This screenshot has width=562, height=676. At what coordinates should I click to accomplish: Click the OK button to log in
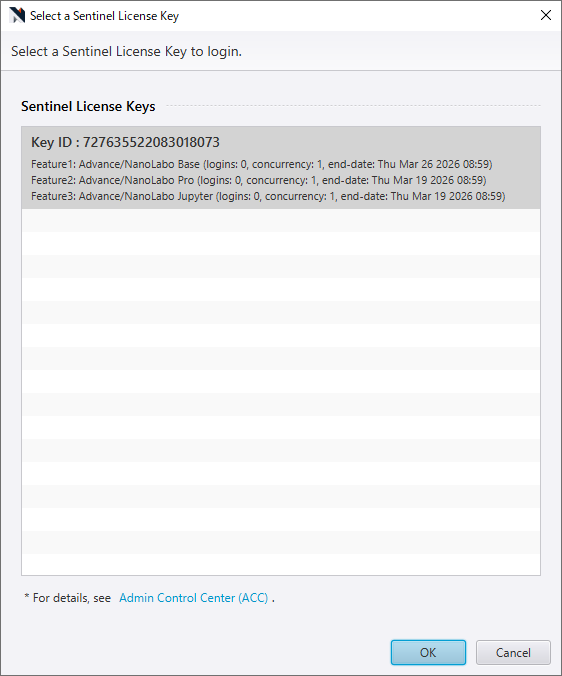pyautogui.click(x=428, y=652)
